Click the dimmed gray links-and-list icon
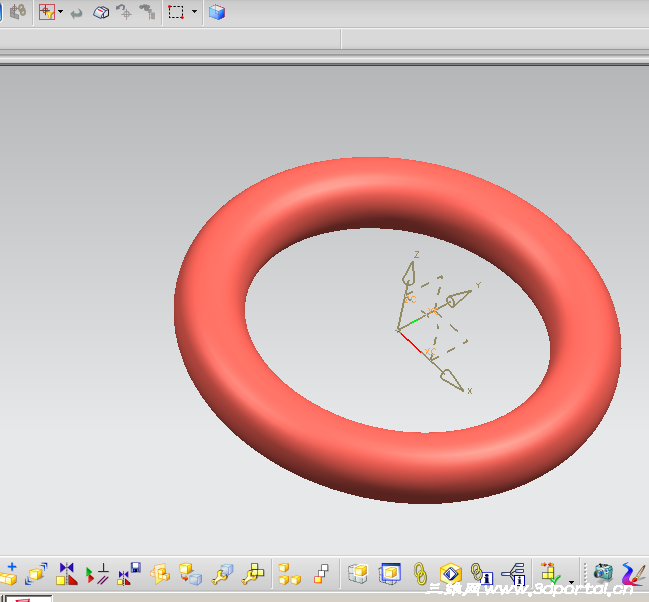Image resolution: width=649 pixels, height=602 pixels. tap(147, 12)
